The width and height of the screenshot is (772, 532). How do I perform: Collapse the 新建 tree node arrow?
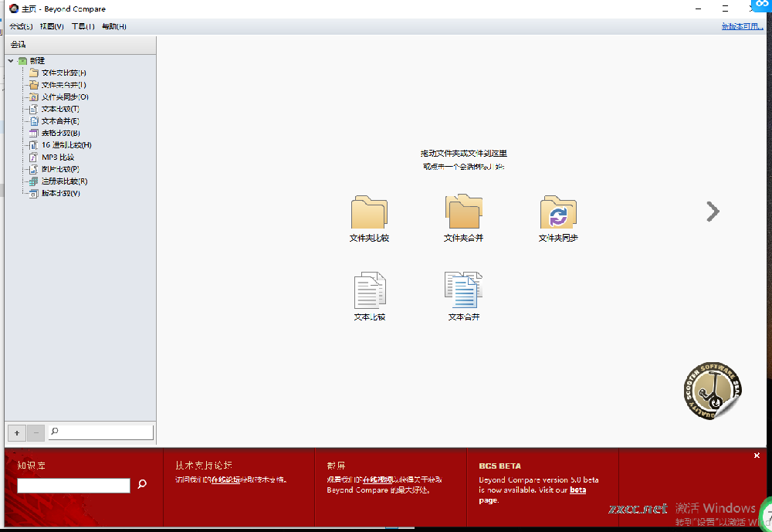[x=11, y=60]
